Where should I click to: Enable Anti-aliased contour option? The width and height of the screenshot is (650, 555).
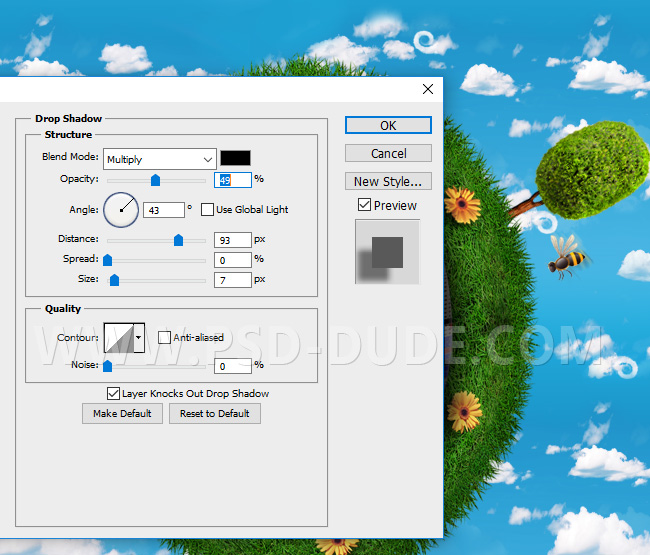pos(165,337)
